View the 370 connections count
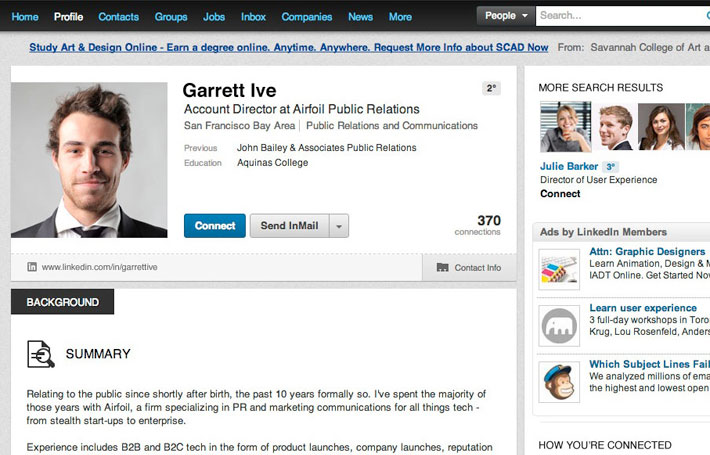Viewport: 710px width, 455px height. (x=478, y=225)
